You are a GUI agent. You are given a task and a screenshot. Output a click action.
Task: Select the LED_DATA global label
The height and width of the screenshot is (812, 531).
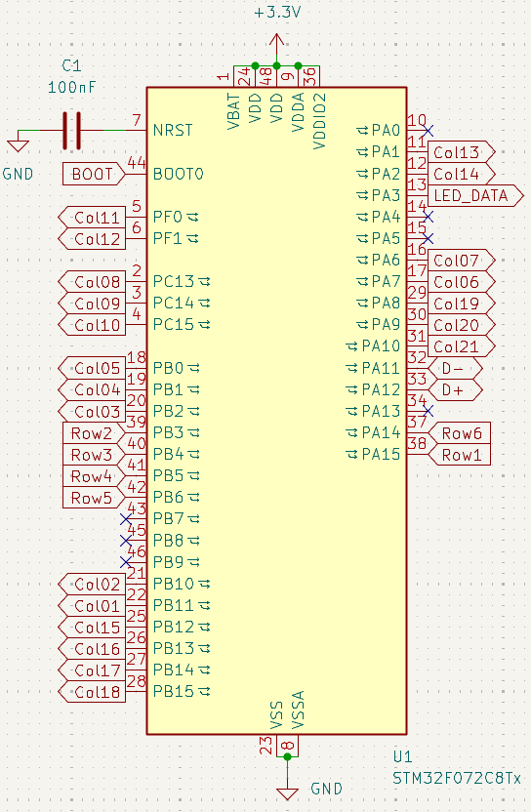coord(476,195)
